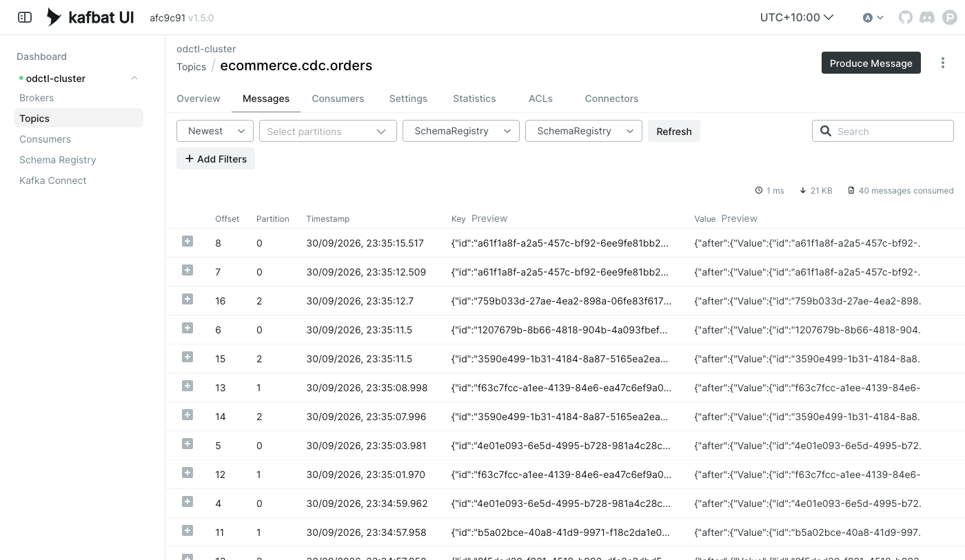Open the value serde SchemaRegistry dropdown
Image resolution: width=965 pixels, height=560 pixels.
584,131
